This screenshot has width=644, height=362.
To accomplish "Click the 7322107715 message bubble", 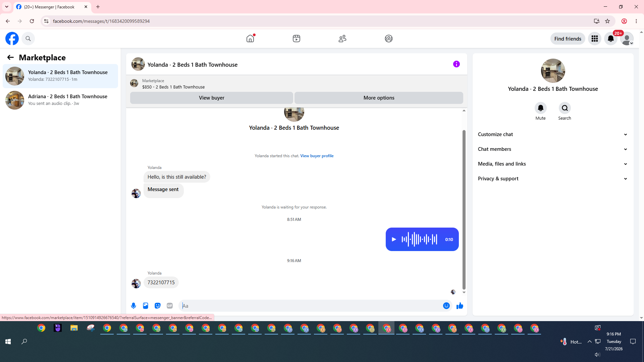I will coord(161,283).
